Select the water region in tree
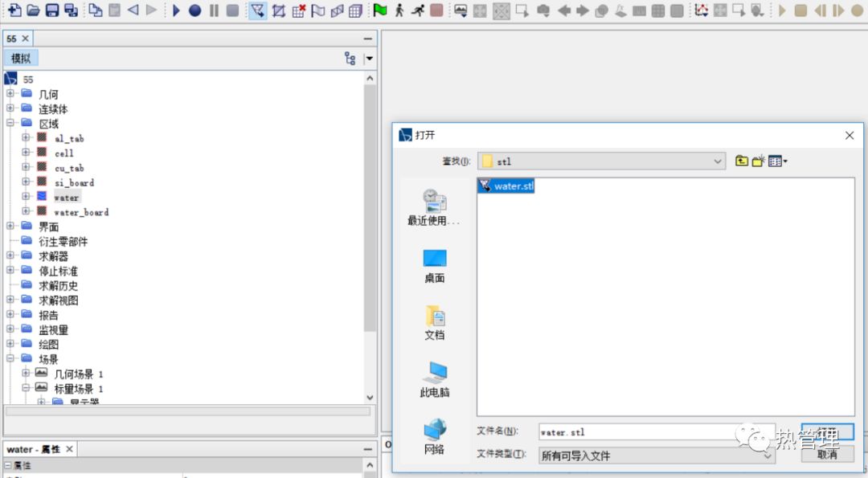The image size is (868, 478). (x=67, y=198)
